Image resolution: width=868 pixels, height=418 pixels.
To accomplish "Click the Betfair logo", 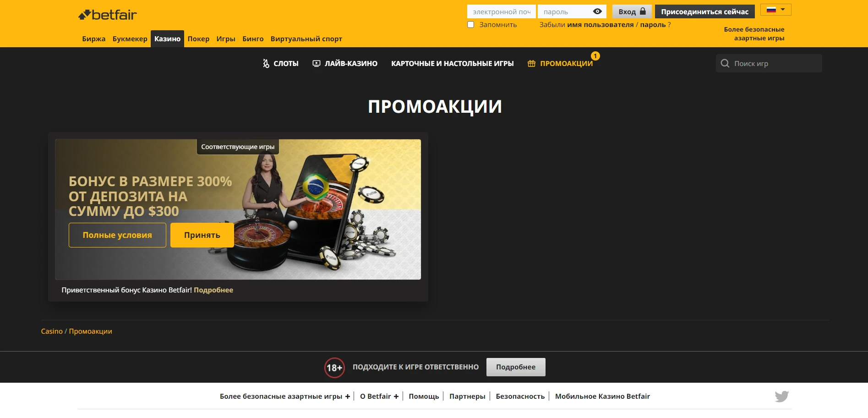I will [108, 15].
